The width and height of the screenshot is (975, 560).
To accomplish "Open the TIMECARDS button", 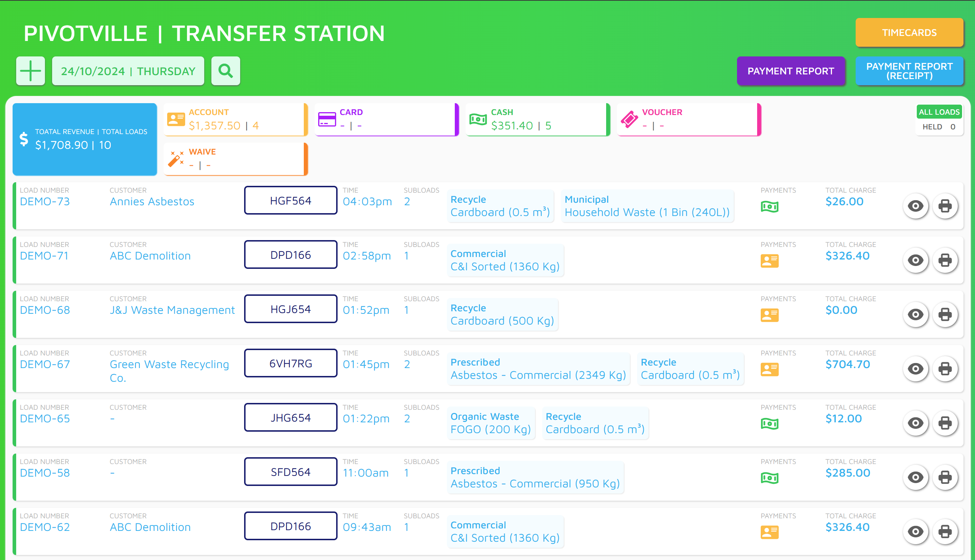I will tap(909, 33).
